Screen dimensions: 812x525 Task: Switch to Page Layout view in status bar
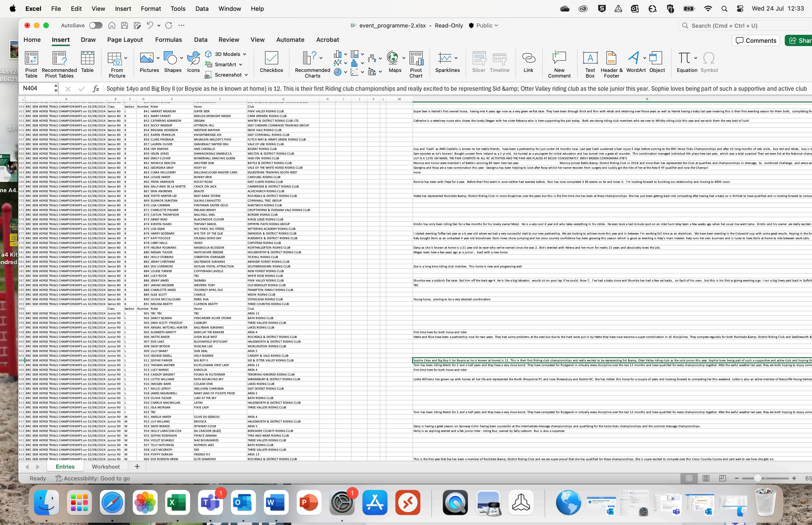click(x=706, y=478)
